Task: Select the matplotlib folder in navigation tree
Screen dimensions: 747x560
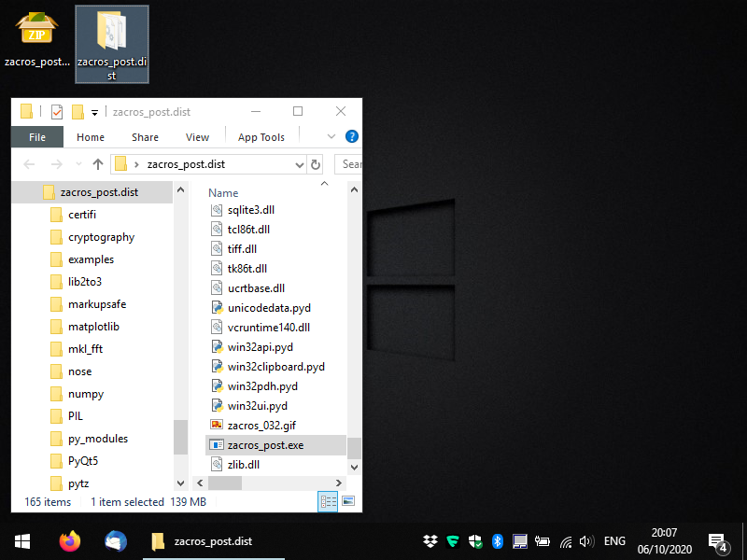Action: (93, 327)
